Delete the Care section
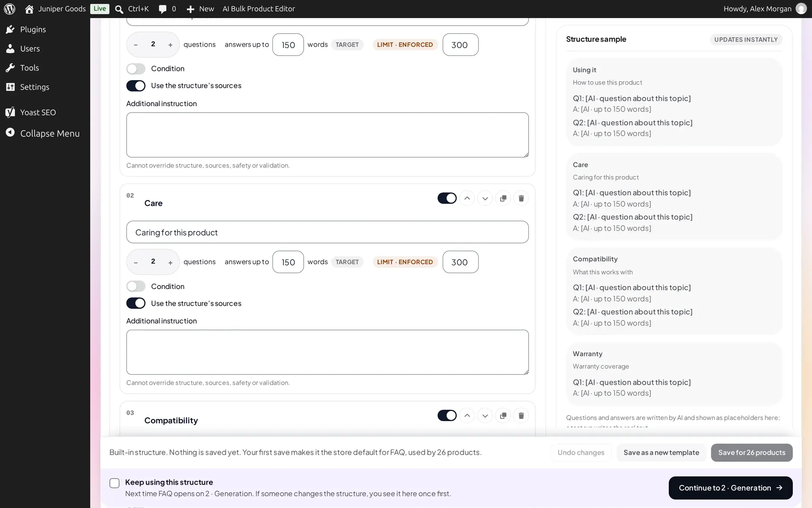812x508 pixels. pyautogui.click(x=521, y=198)
